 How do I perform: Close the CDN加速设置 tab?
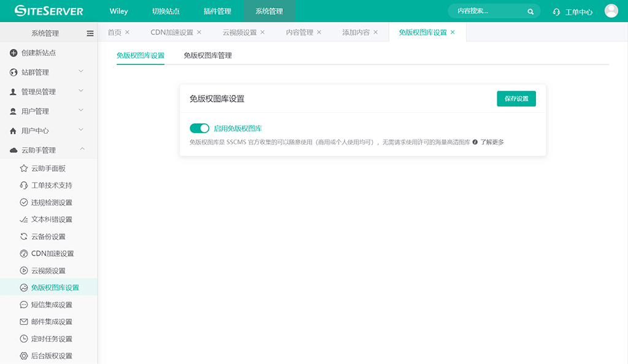tap(199, 32)
